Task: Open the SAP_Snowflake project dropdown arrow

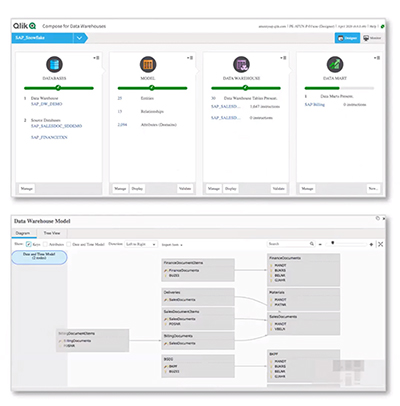Action: click(x=79, y=38)
